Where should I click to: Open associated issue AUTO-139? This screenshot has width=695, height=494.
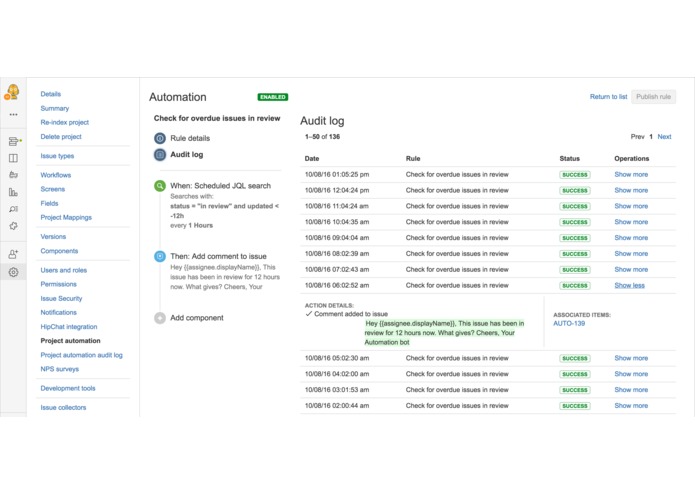pyautogui.click(x=569, y=323)
